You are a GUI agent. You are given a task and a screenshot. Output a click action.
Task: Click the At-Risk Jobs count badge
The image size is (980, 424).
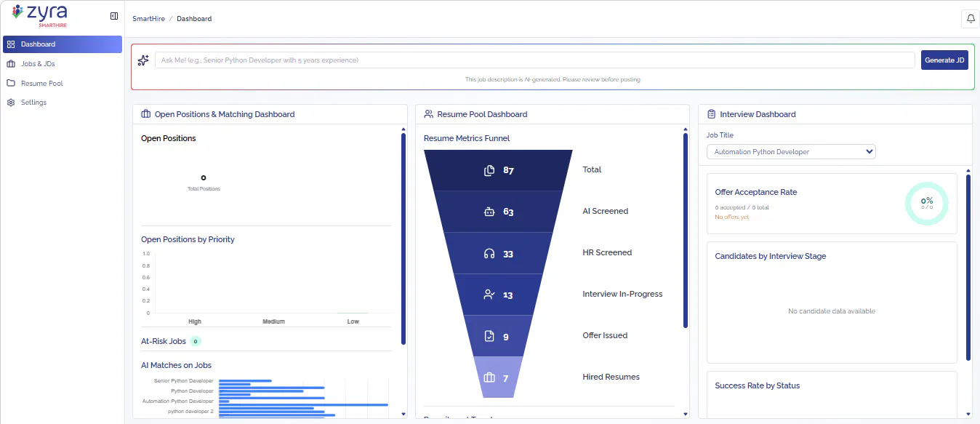pyautogui.click(x=196, y=341)
